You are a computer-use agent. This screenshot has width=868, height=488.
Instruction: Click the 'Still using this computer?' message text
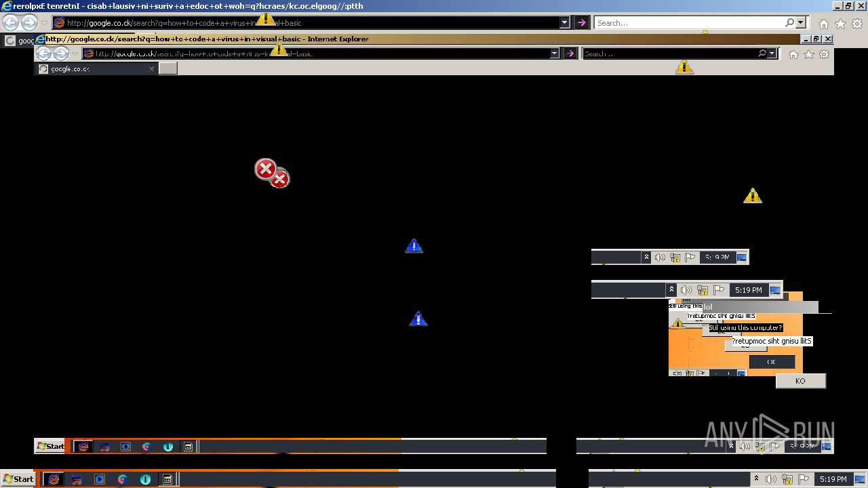tap(745, 328)
